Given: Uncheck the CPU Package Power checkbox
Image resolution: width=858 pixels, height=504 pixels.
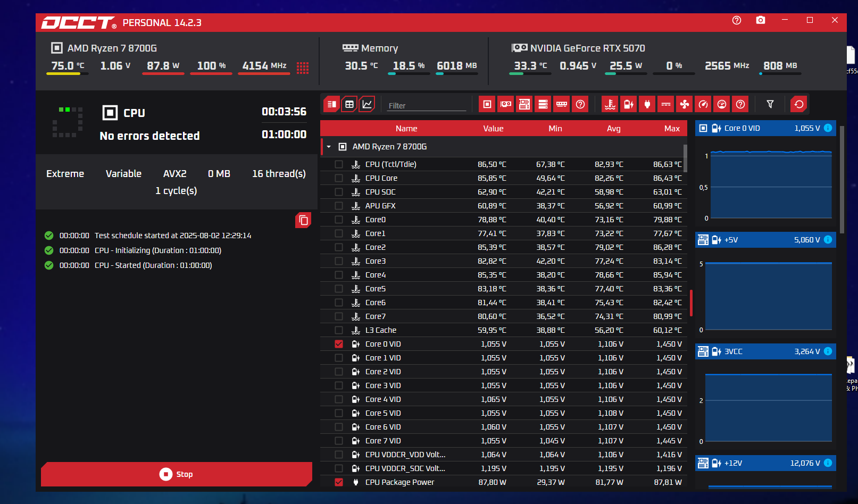Looking at the screenshot, I should [x=339, y=482].
